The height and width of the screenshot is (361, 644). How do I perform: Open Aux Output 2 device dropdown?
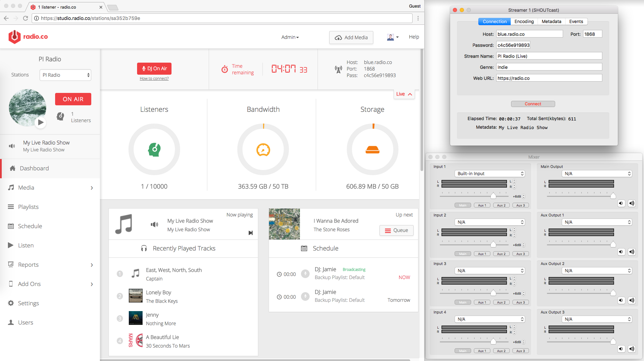point(597,271)
